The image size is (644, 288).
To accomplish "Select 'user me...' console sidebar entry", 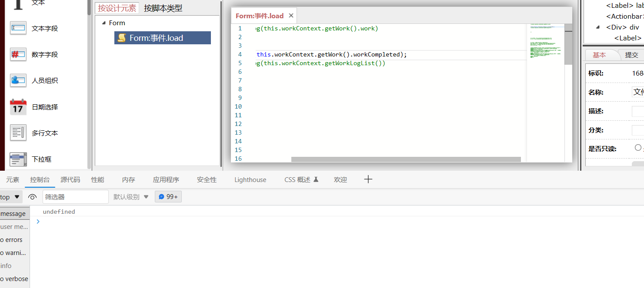I will [x=15, y=227].
